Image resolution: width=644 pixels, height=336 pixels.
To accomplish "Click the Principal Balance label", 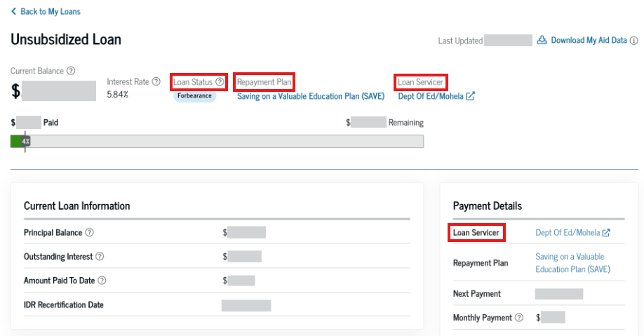I will 53,232.
